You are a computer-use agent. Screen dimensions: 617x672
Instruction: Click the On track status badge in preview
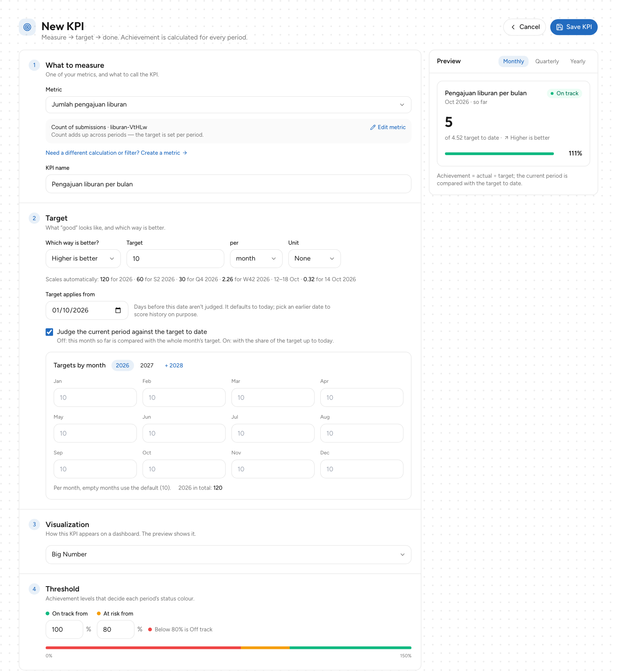[565, 93]
